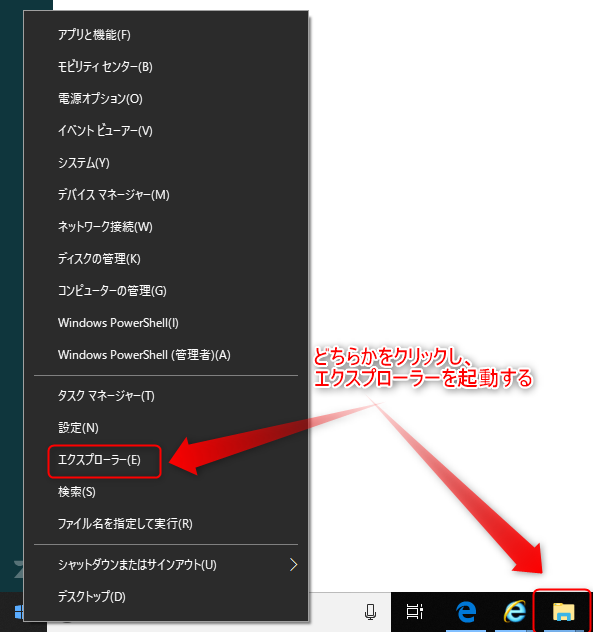This screenshot has height=632, width=593.
Task: Show デスクトップ(D) via the menu
Action: click(166, 597)
